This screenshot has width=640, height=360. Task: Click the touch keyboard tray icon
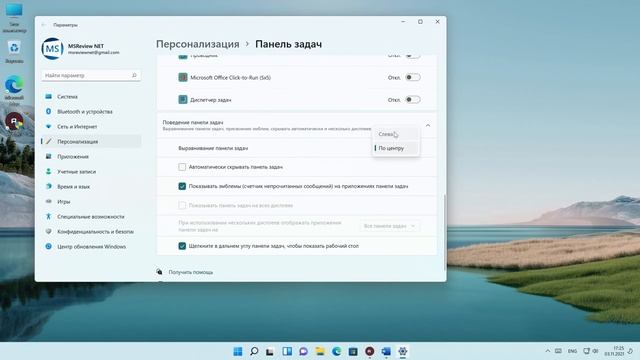coord(558,351)
